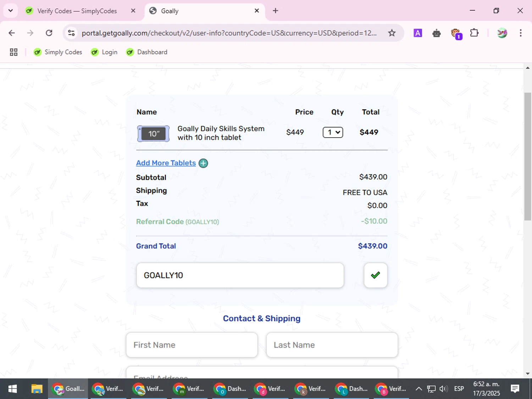Click the -$10.00 discount value
532x399 pixels.
click(374, 221)
